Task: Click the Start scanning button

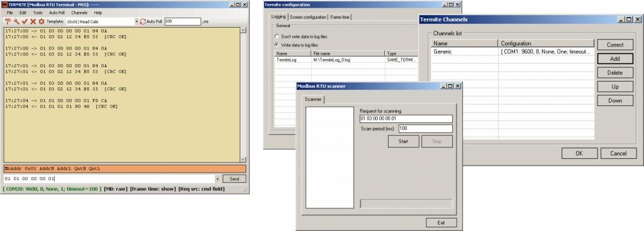Action: pyautogui.click(x=403, y=141)
